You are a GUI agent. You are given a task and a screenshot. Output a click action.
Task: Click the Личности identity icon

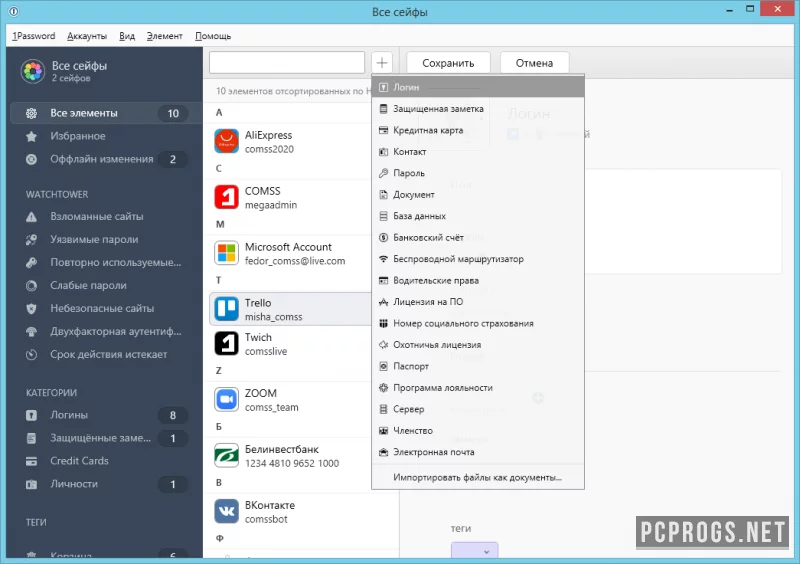click(x=32, y=484)
